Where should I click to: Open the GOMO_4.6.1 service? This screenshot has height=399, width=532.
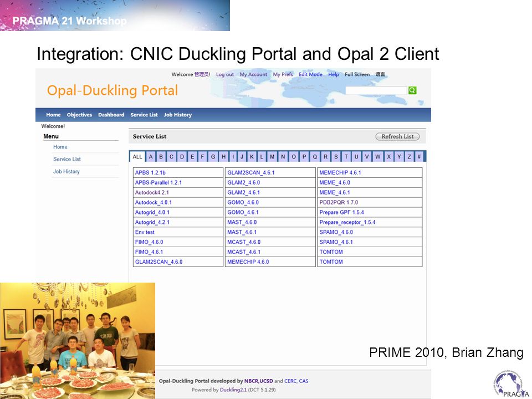pyautogui.click(x=243, y=212)
